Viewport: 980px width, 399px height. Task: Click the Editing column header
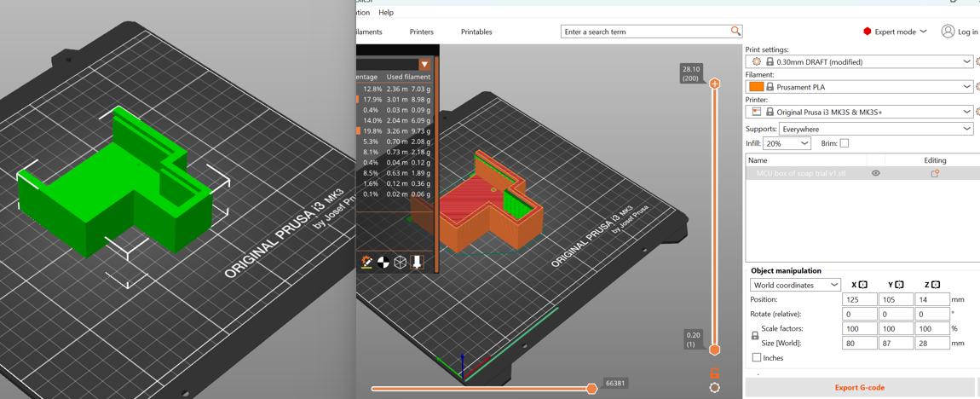coord(935,161)
